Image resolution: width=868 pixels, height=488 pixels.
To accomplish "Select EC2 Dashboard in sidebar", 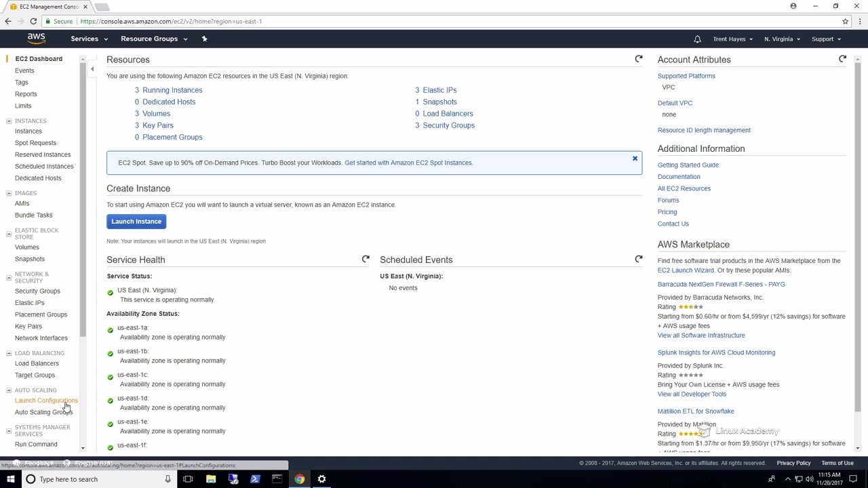I will tap(39, 59).
